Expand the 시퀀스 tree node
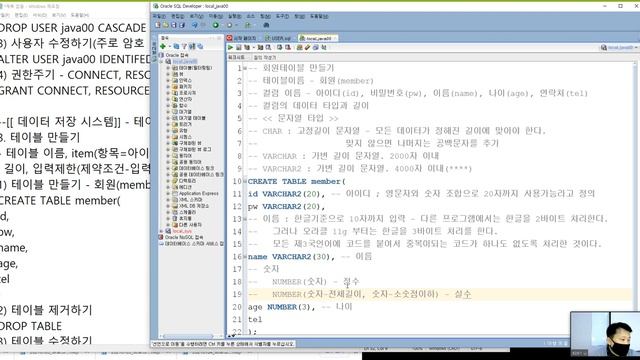 pyautogui.click(x=168, y=137)
